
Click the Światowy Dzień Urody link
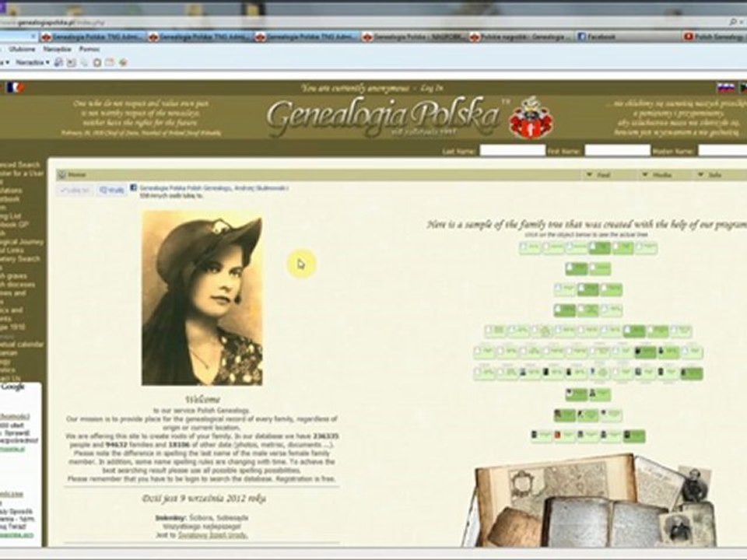(212, 535)
